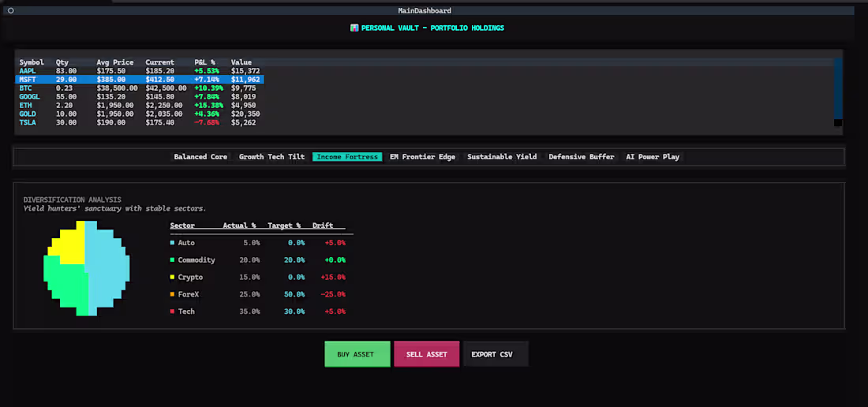Click the Target % column header
The height and width of the screenshot is (407, 868).
coord(284,226)
